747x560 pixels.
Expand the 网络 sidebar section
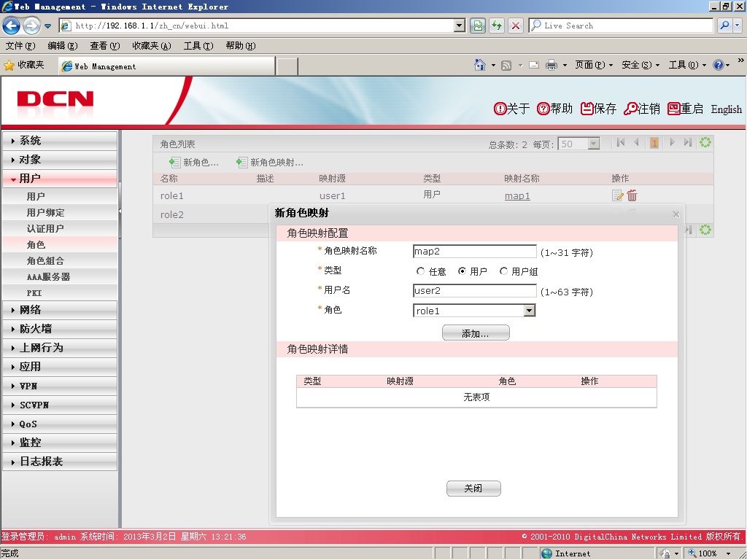coord(60,310)
